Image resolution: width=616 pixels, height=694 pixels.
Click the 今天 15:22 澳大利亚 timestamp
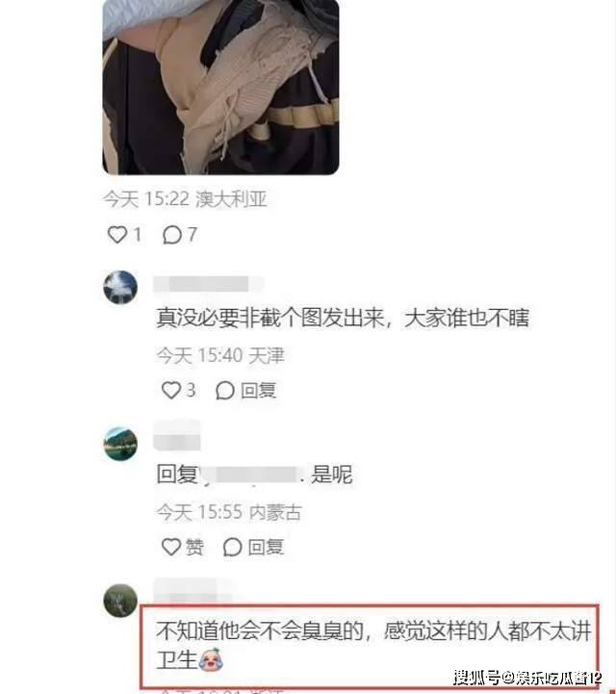click(185, 199)
